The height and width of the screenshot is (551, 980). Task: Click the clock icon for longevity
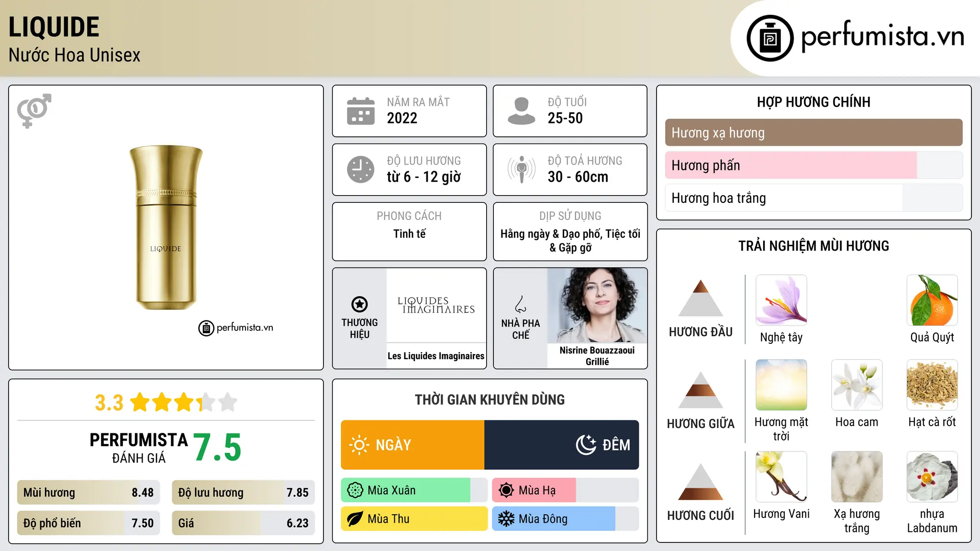click(x=361, y=169)
